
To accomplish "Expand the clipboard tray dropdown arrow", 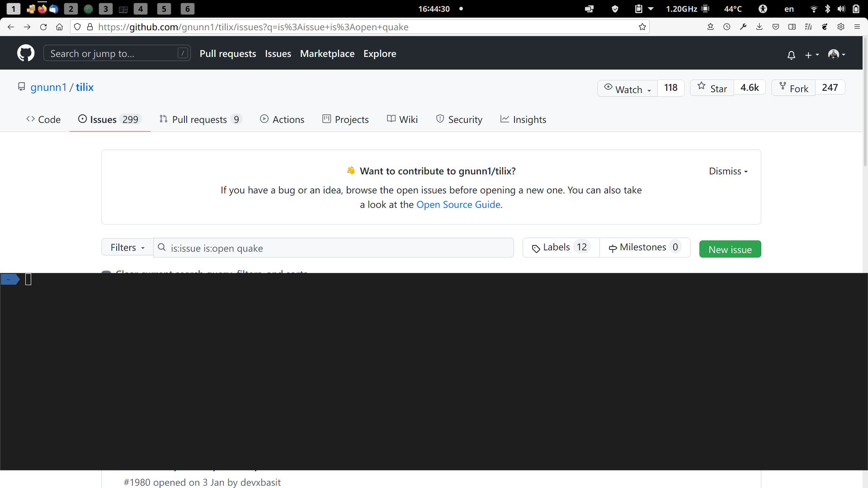I will point(651,9).
